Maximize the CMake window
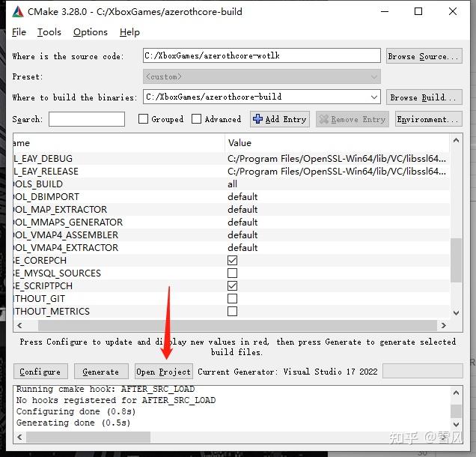This screenshot has width=476, height=457. [x=418, y=11]
